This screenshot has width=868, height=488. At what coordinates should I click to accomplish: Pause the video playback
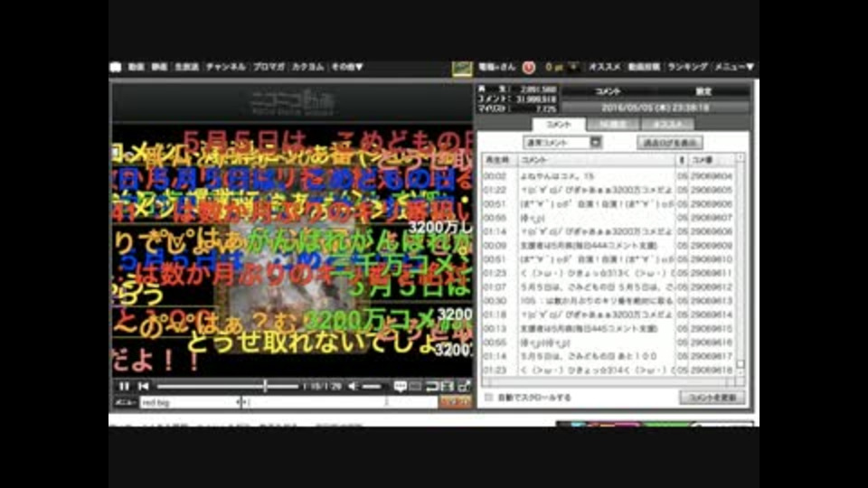tap(124, 386)
